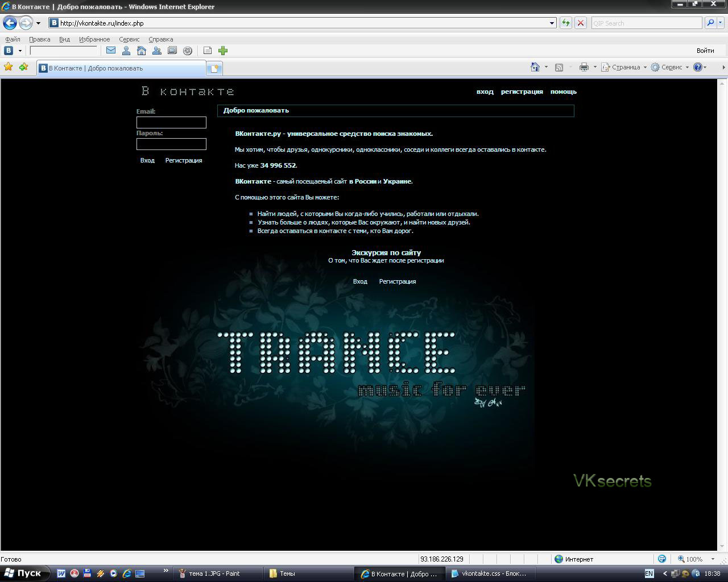
Task: Click the Email input field
Action: coord(171,122)
